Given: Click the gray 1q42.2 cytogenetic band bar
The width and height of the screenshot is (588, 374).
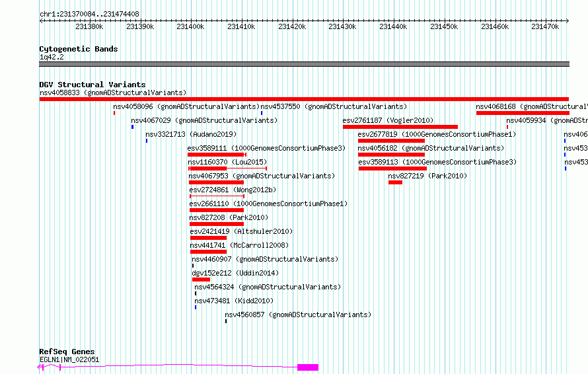Looking at the screenshot, I should point(304,64).
